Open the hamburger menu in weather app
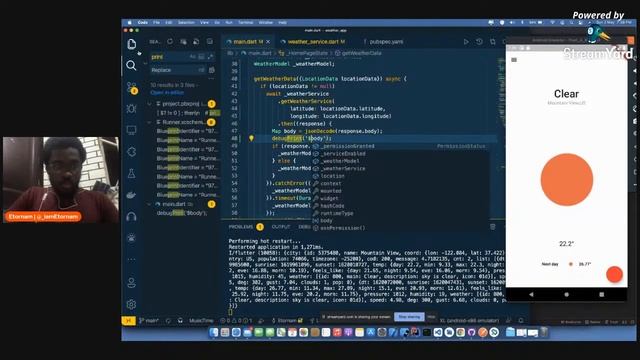The height and width of the screenshot is (360, 640). click(514, 60)
